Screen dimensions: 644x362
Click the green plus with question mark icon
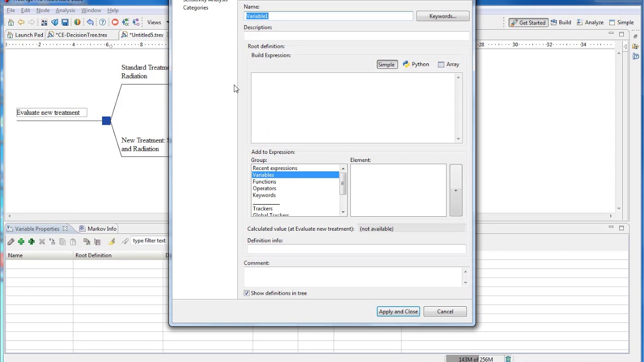click(31, 242)
